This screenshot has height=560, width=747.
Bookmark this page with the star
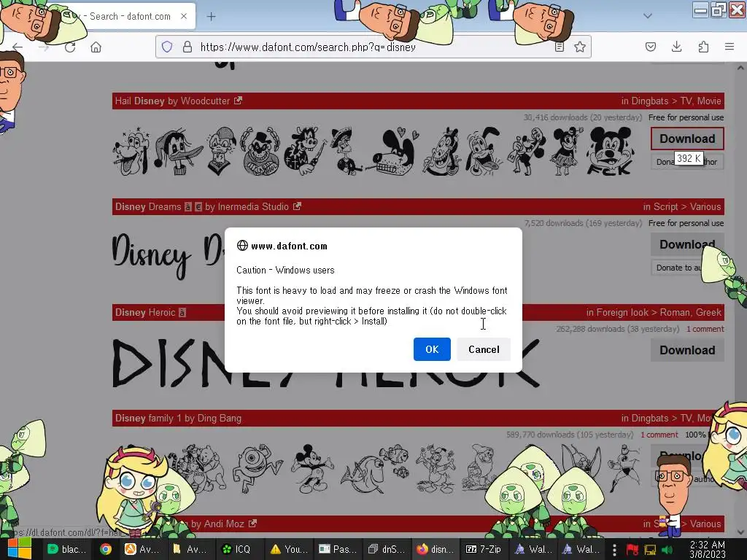click(x=580, y=47)
